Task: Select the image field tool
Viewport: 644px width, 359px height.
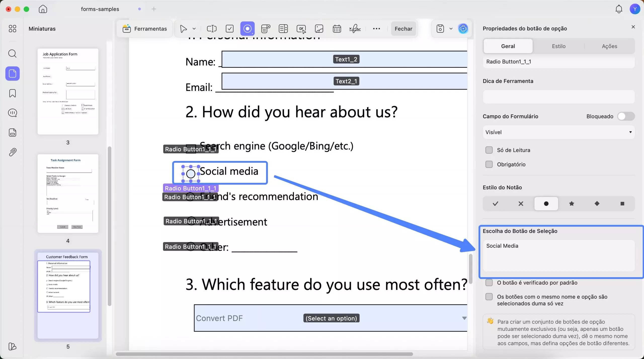Action: pyautogui.click(x=319, y=29)
